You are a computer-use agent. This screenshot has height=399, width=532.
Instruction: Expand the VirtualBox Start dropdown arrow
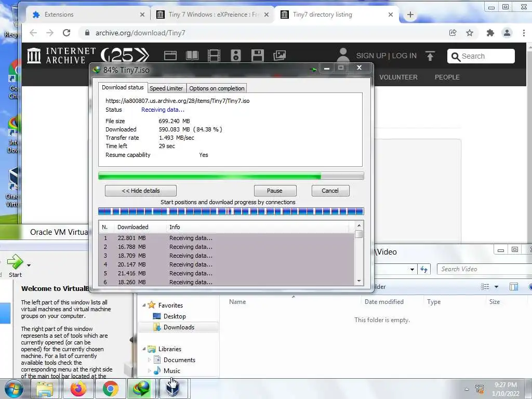[x=29, y=265]
